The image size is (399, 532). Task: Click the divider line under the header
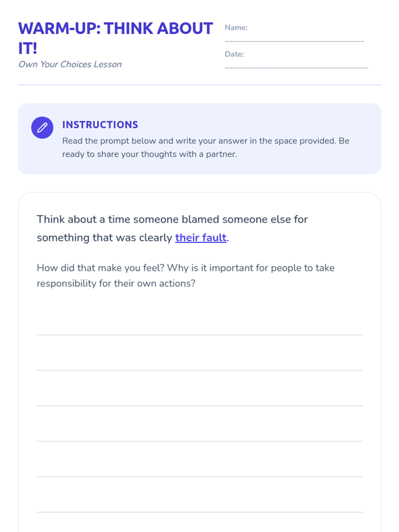[199, 85]
